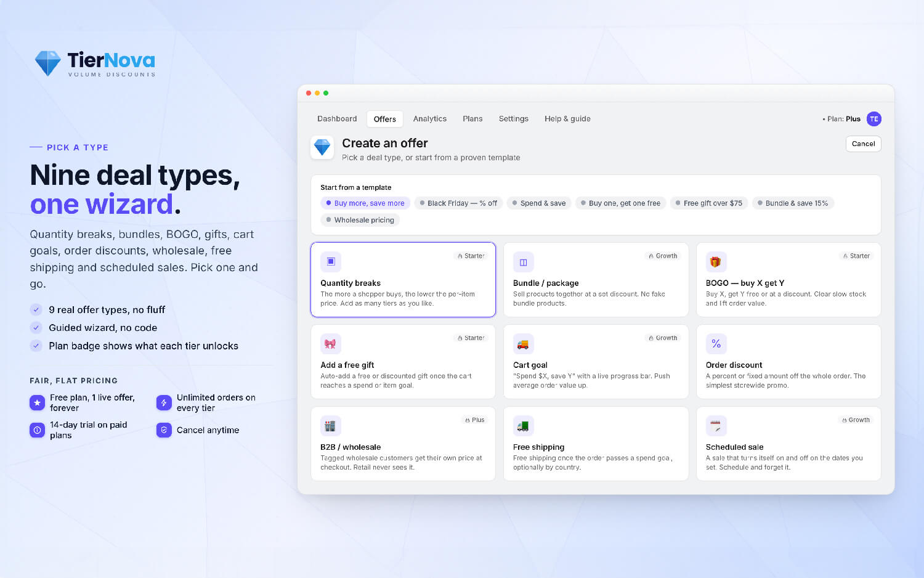Screen dimensions: 924x578
Task: Click the 'FAIR, FLAT PRICING' heading
Action: [73, 381]
